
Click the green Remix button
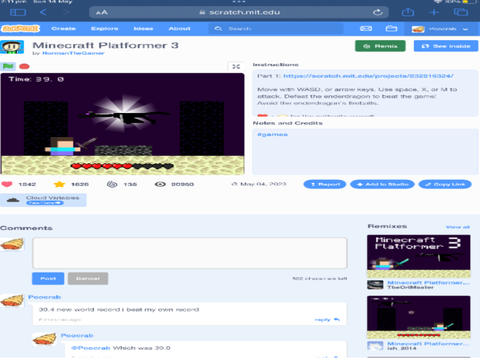click(380, 46)
